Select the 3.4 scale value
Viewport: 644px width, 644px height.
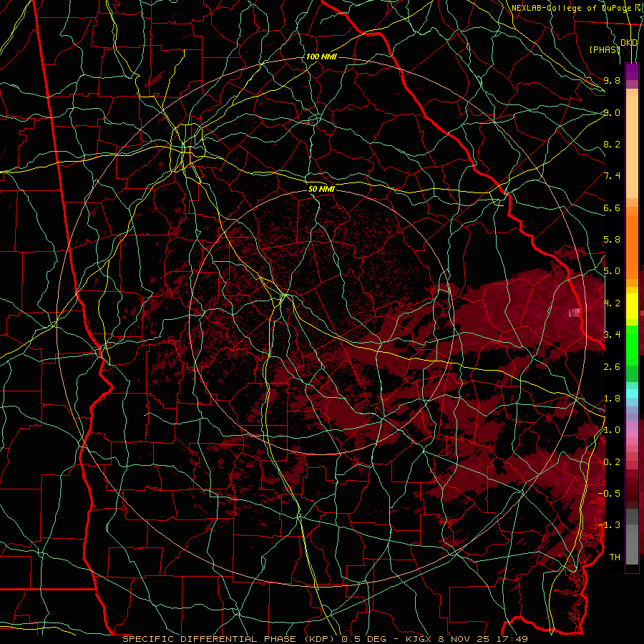(612, 335)
